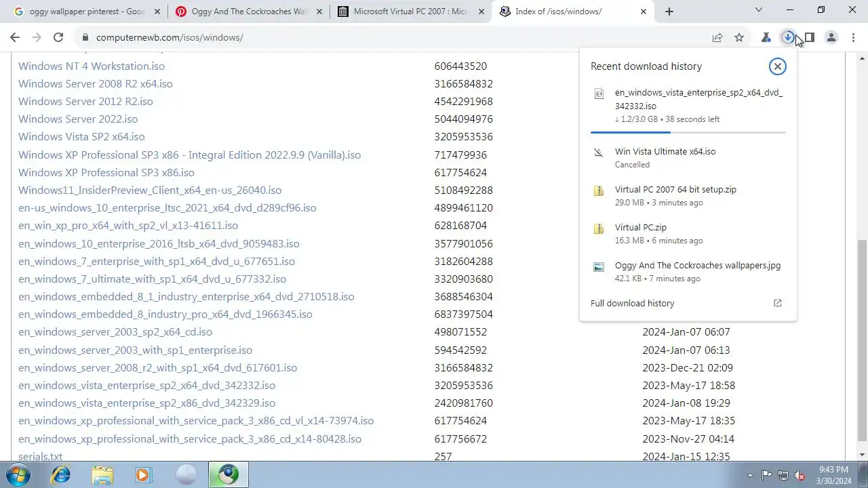Open the tab search dropdown
Screen dimensions: 868x488
coord(759,10)
